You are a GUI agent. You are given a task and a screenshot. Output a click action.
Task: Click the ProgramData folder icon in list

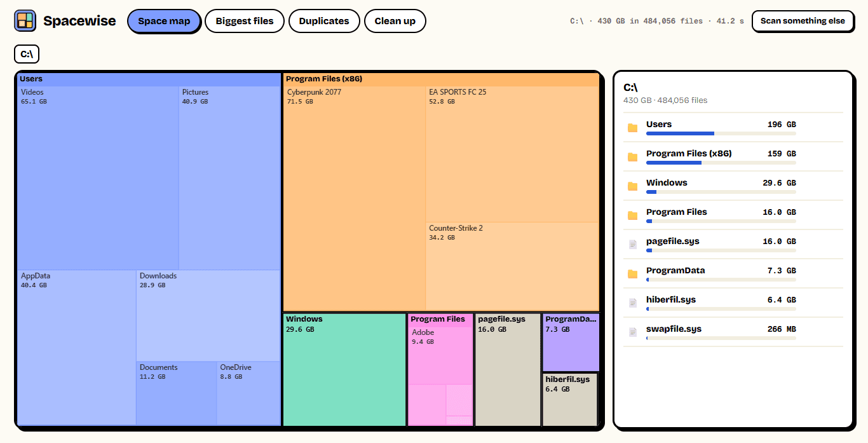pyautogui.click(x=632, y=274)
